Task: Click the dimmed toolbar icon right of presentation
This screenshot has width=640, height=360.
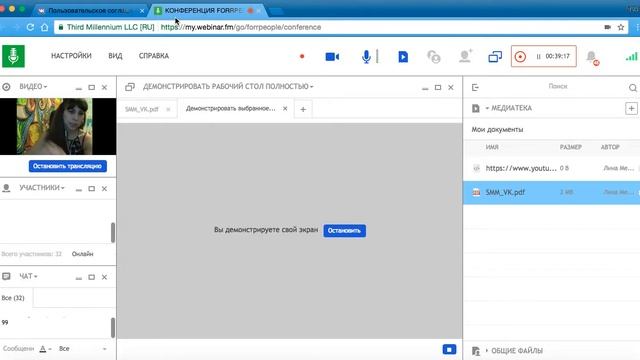Action: click(x=434, y=57)
